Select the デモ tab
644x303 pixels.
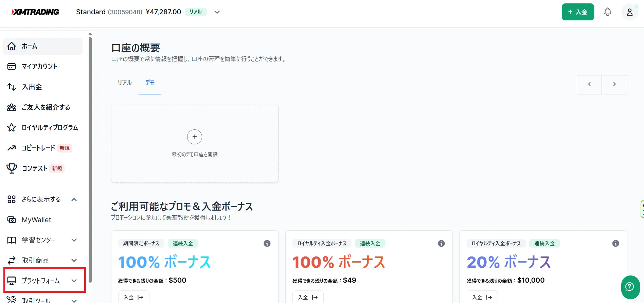(150, 83)
